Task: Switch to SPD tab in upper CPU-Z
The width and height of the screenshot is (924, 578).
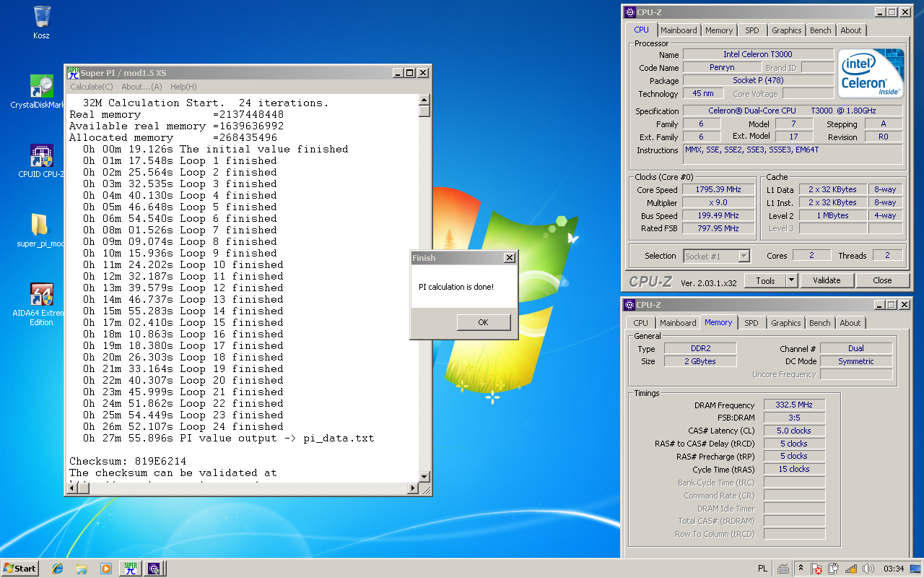Action: 752,30
